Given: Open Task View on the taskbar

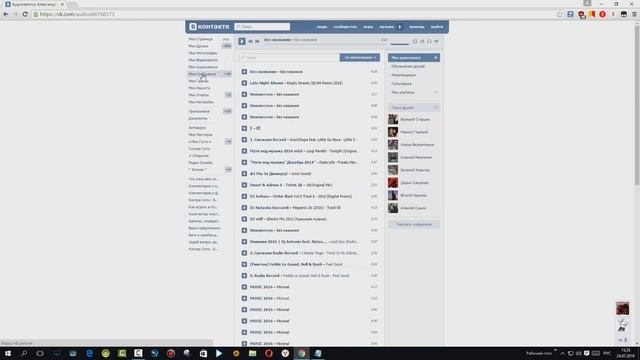Looking at the screenshot, I should point(40,353).
